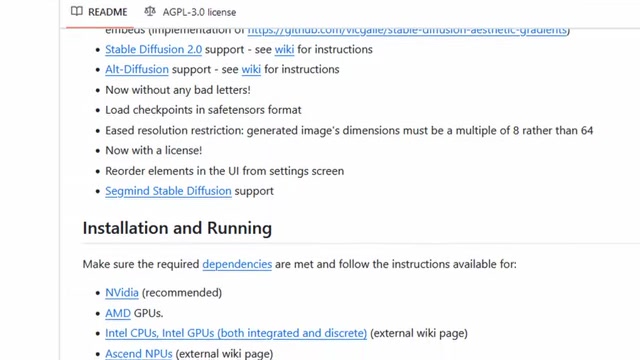
Task: Click the Installation and Running heading
Action: 177,228
